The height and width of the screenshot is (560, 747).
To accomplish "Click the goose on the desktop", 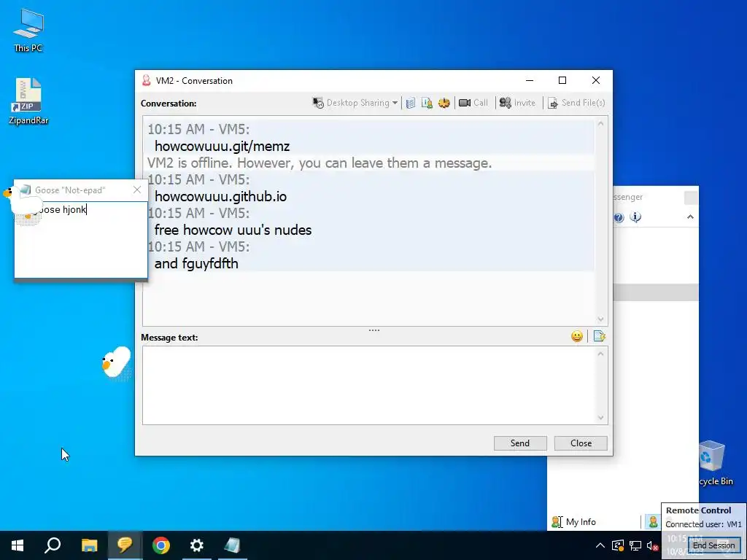I will tap(116, 363).
